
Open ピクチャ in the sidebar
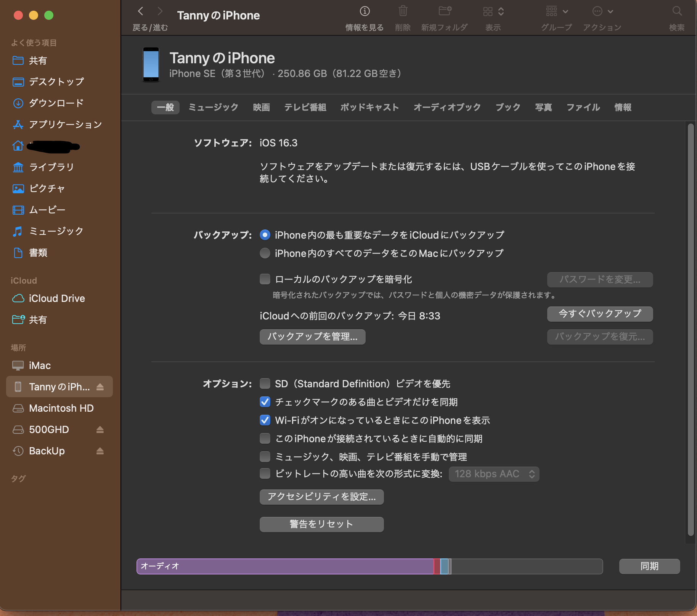39,189
